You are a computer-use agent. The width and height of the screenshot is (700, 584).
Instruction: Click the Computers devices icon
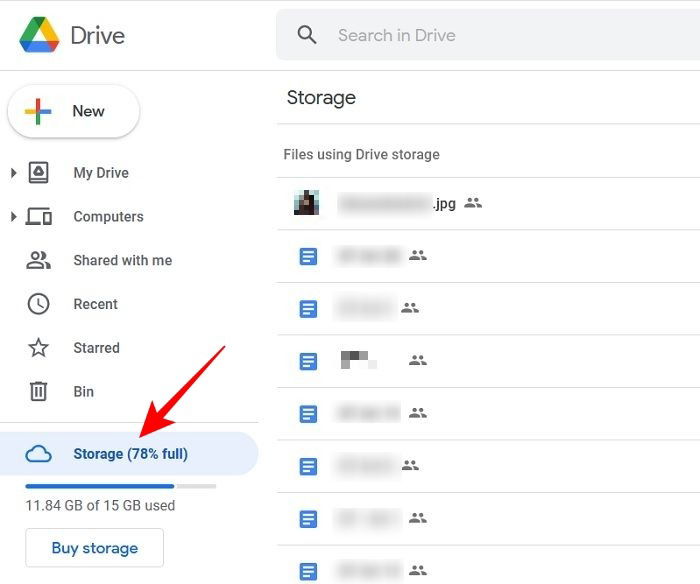38,217
